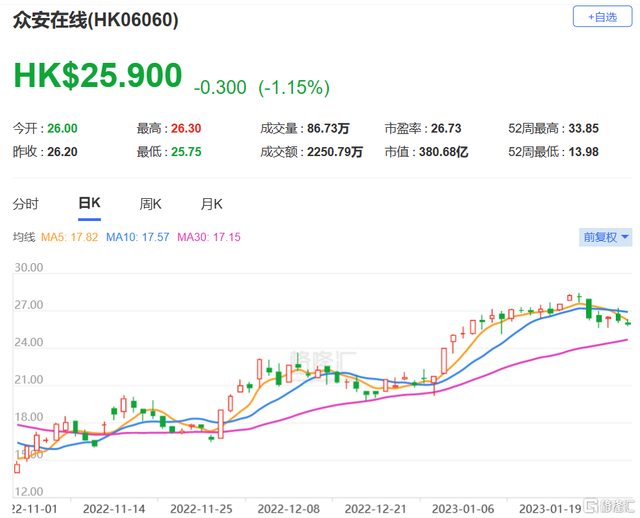The image size is (640, 518).
Task: Click the stock title 众安在线(HK06060)
Action: pyautogui.click(x=96, y=20)
